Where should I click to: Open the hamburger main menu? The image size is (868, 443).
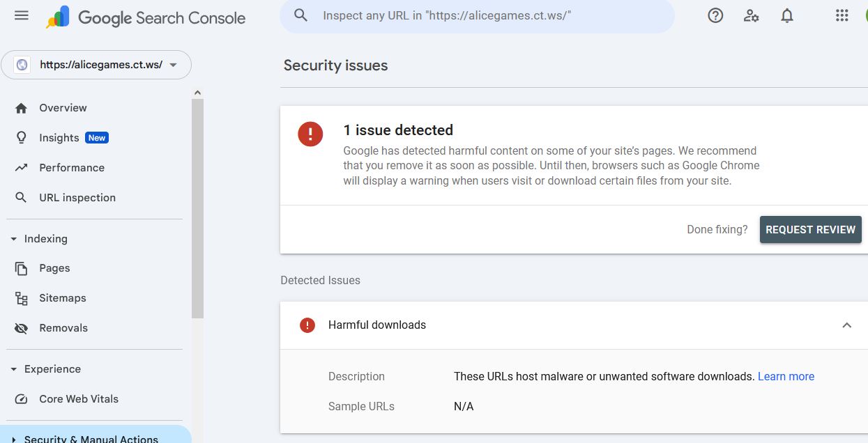[22, 15]
